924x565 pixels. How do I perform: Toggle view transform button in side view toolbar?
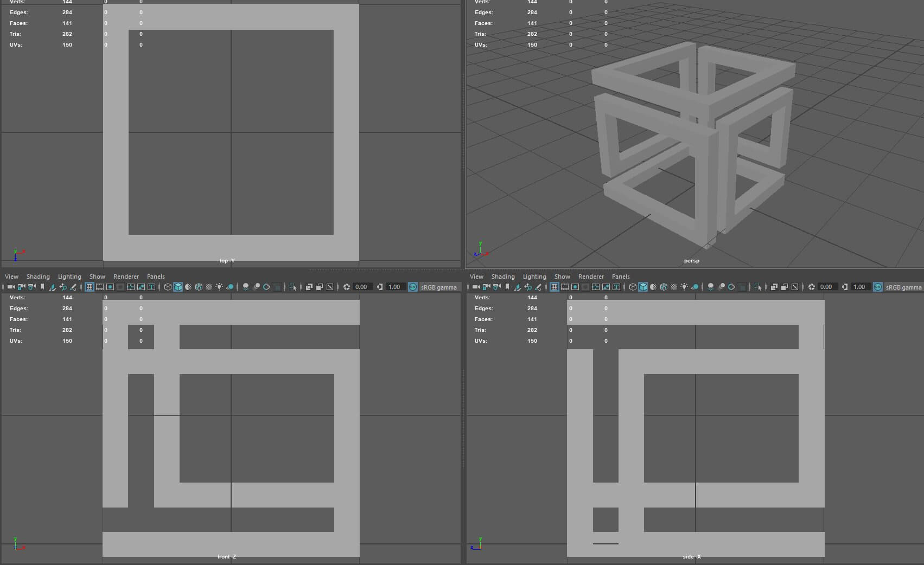(x=878, y=287)
